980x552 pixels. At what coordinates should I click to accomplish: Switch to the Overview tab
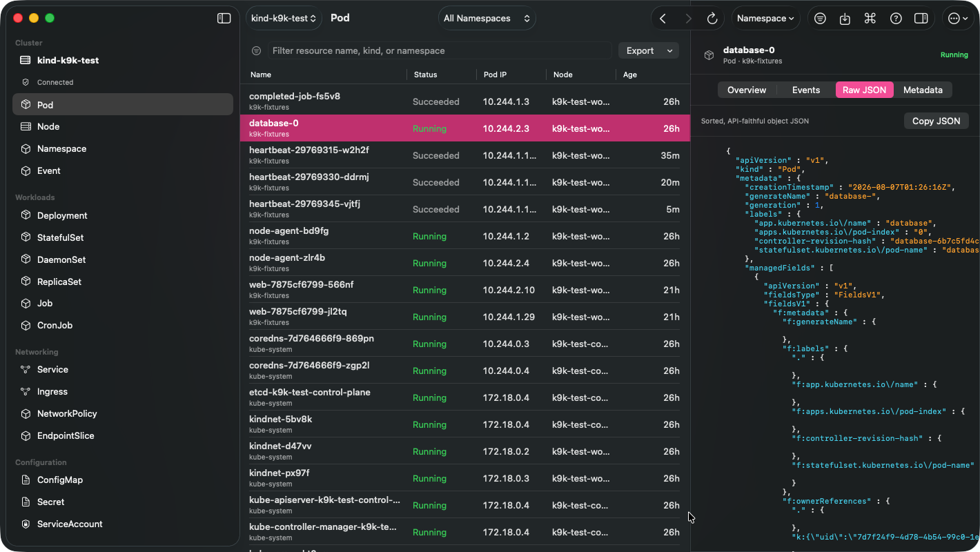(747, 90)
